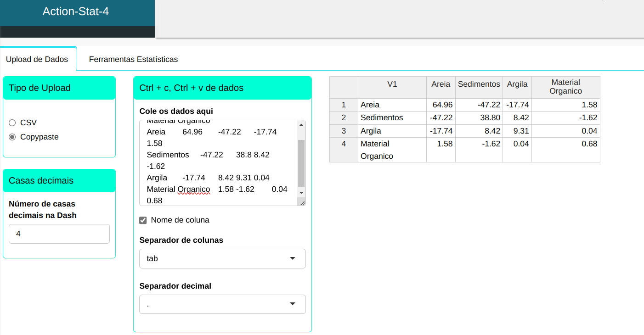Toggle the Nome de coluna checkbox
This screenshot has width=644, height=335.
click(143, 220)
